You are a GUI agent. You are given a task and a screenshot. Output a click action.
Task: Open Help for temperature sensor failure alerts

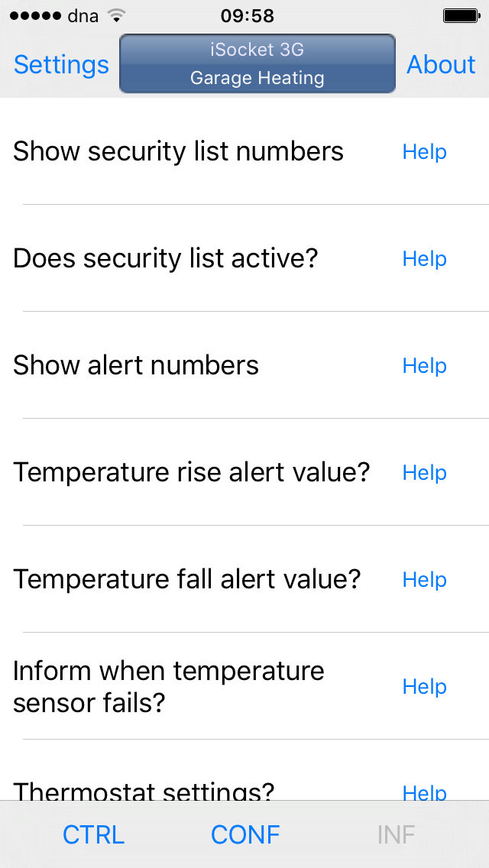[x=424, y=686]
